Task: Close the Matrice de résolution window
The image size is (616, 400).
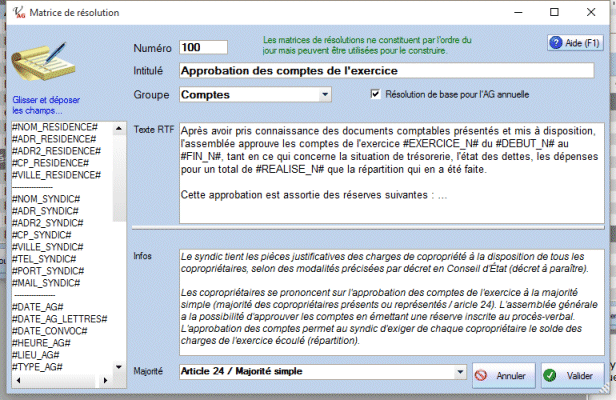Action: coord(591,13)
